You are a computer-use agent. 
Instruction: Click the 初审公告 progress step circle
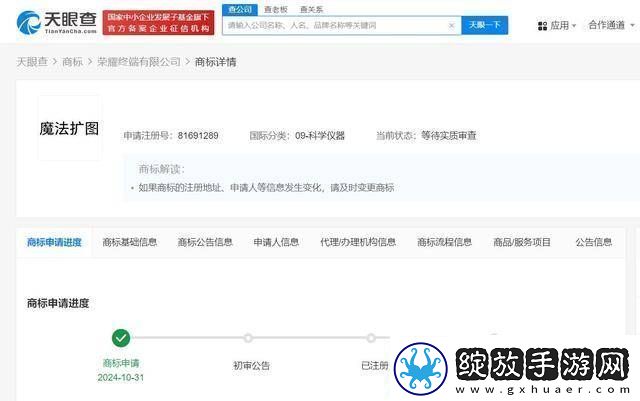click(x=248, y=338)
